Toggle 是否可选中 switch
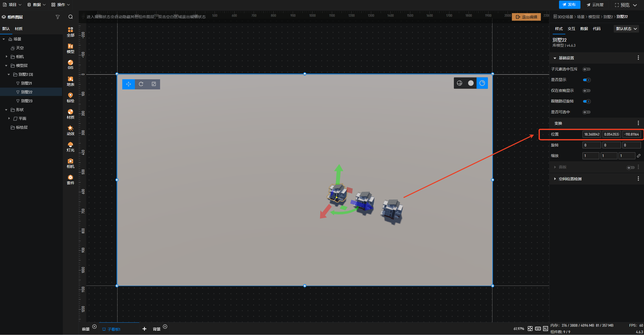 (587, 112)
